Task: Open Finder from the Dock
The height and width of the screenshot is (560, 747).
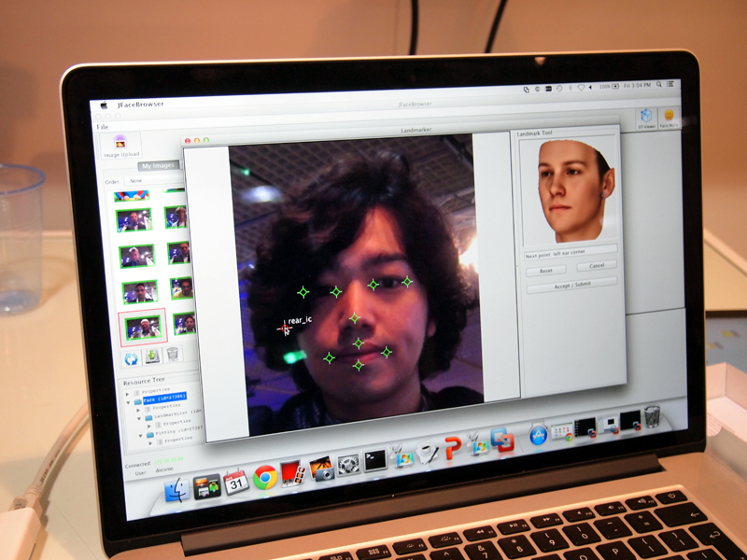Action: tap(176, 490)
